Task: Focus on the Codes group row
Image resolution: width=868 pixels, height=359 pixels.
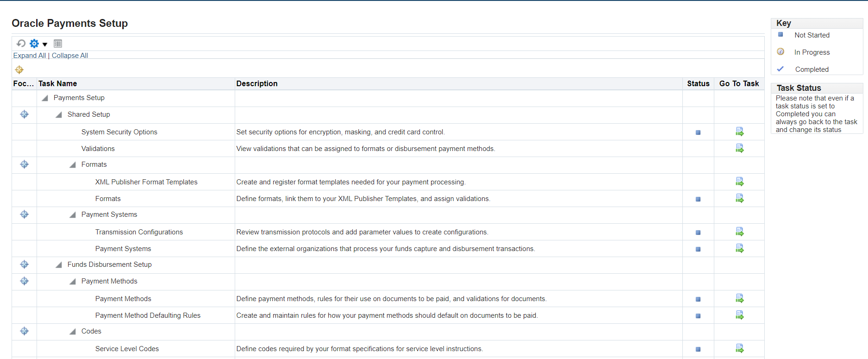Action: 25,331
